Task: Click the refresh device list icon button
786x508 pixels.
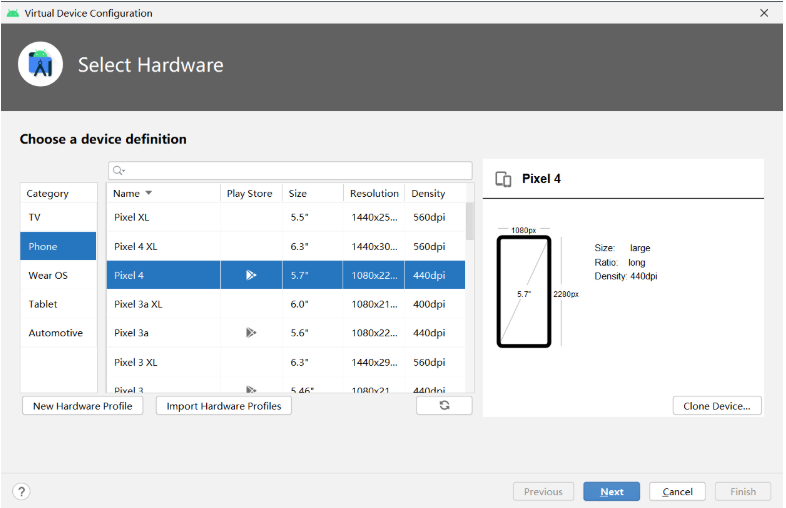Action: [444, 406]
